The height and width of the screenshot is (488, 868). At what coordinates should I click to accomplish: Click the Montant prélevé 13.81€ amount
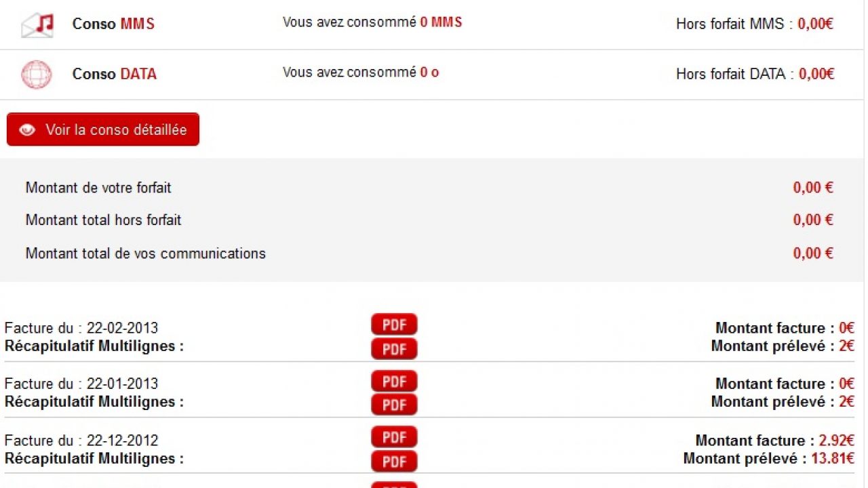832,458
